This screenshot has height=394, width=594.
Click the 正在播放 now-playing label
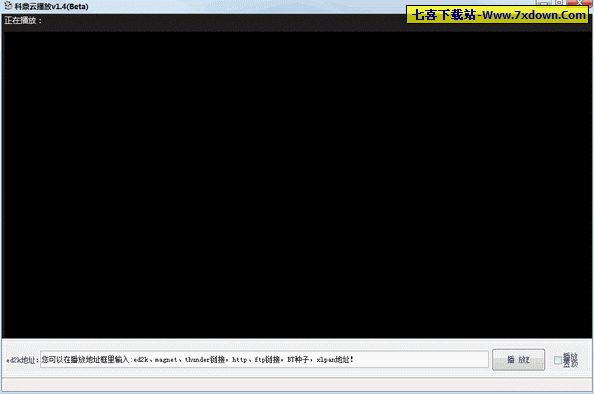(23, 20)
